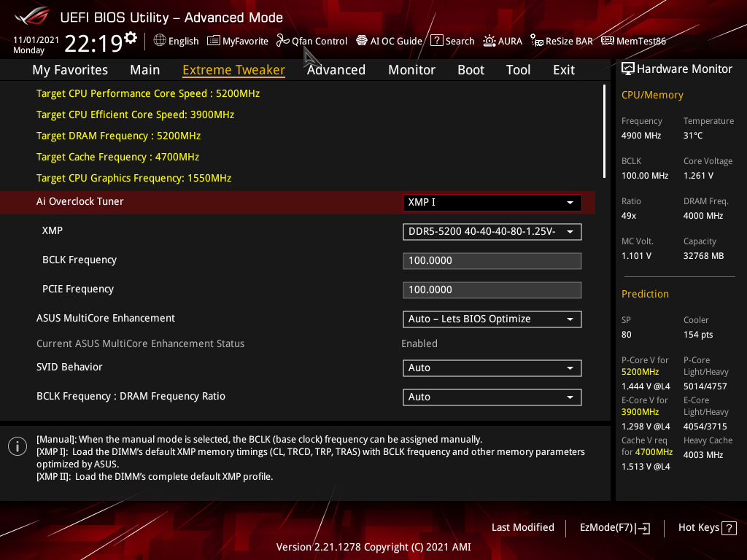
Task: Click the Search button label
Action: click(x=460, y=41)
